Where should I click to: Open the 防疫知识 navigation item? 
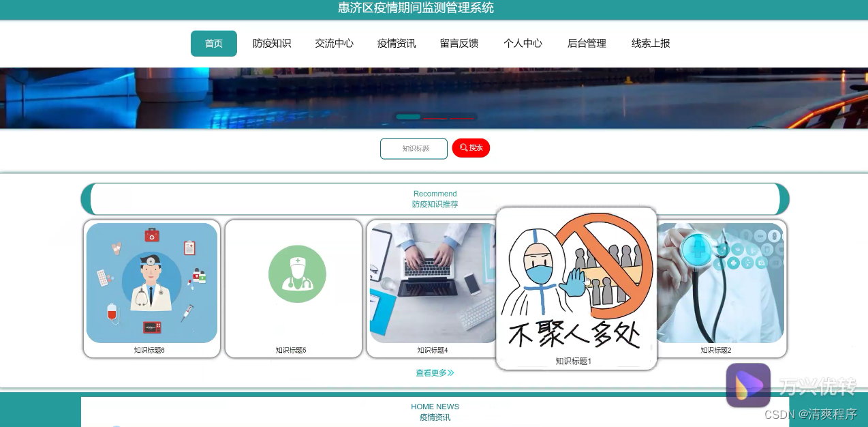(x=272, y=43)
